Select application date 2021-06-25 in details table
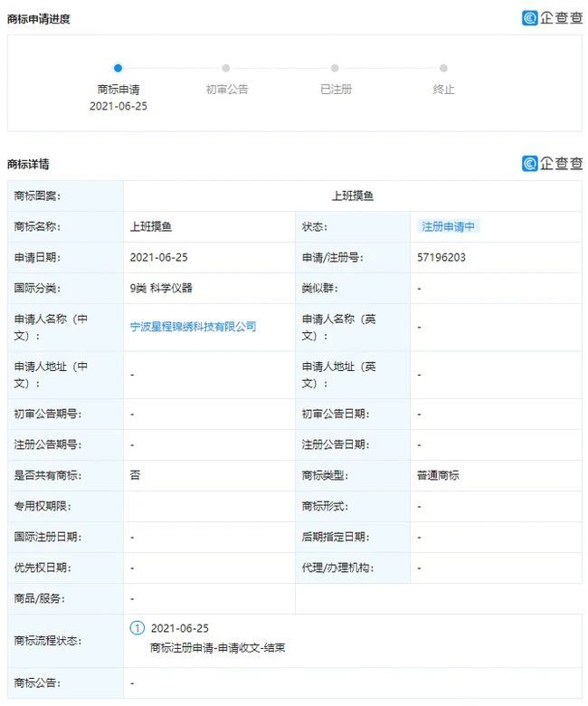The image size is (588, 706). click(x=159, y=258)
